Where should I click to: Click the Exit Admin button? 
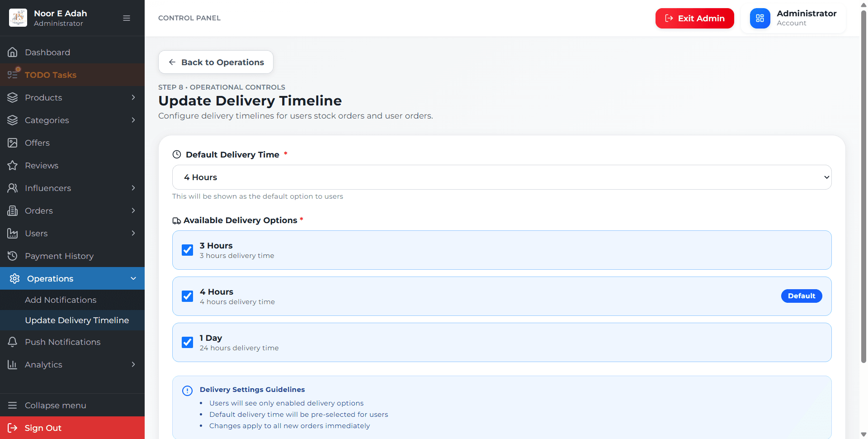(695, 18)
